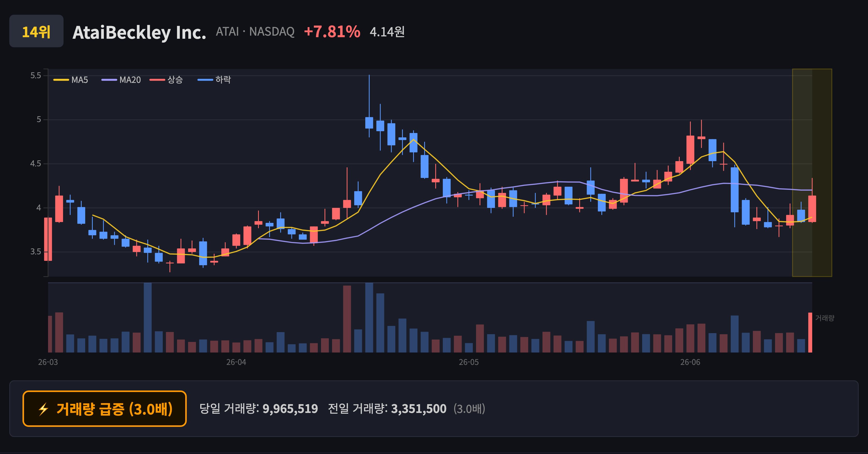This screenshot has width=868, height=454.
Task: Click the 4.5 price axis label
Action: pyautogui.click(x=36, y=164)
